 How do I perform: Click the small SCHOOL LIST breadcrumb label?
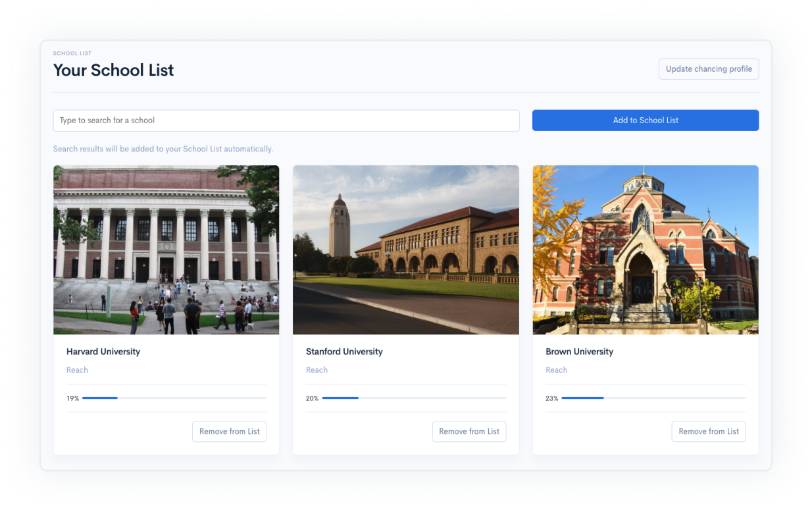[72, 53]
